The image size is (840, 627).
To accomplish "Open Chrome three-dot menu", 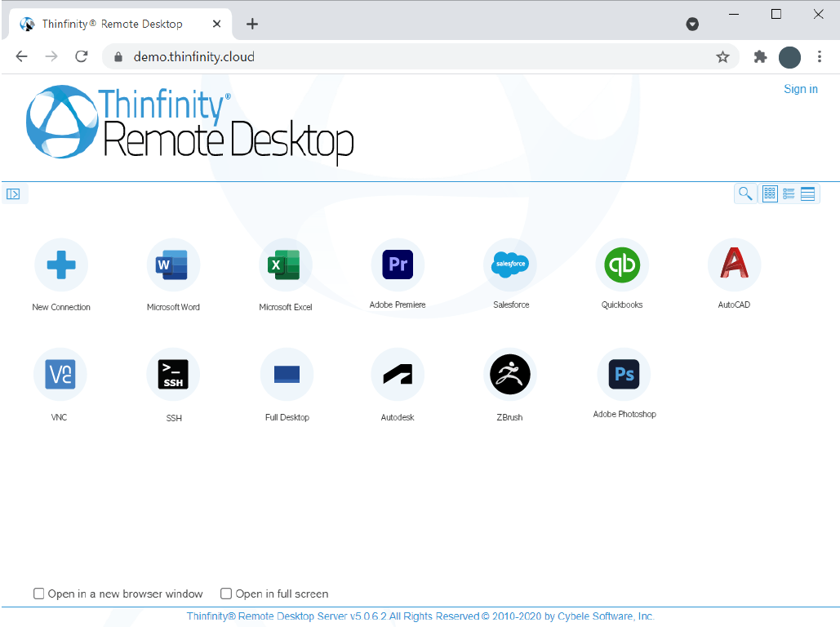I will pos(819,57).
